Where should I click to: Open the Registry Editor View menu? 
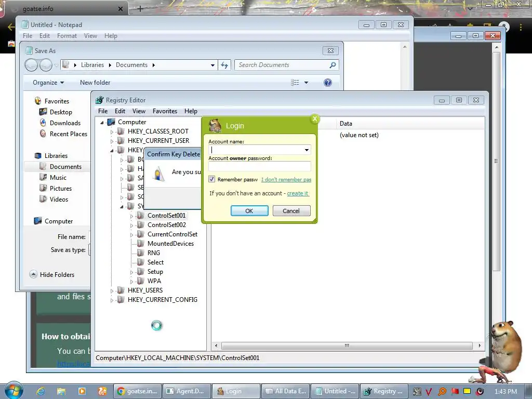pyautogui.click(x=139, y=111)
